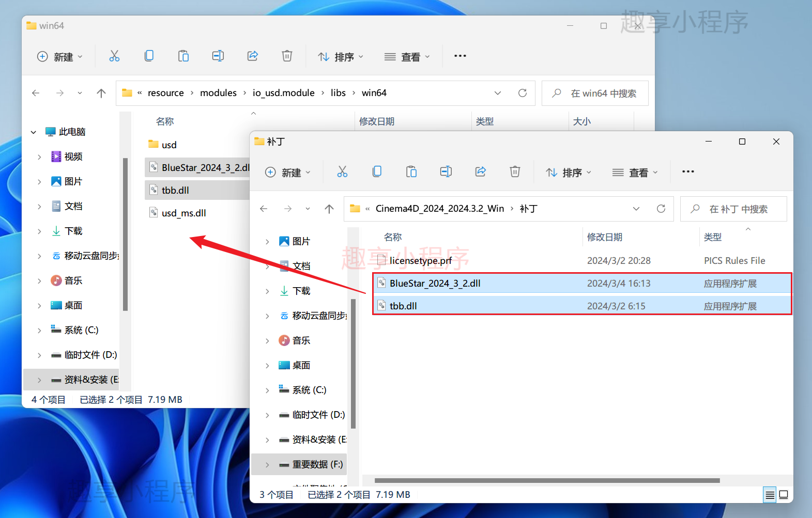This screenshot has width=812, height=518.
Task: Open 排序 sort menu in win64 window
Action: click(341, 56)
